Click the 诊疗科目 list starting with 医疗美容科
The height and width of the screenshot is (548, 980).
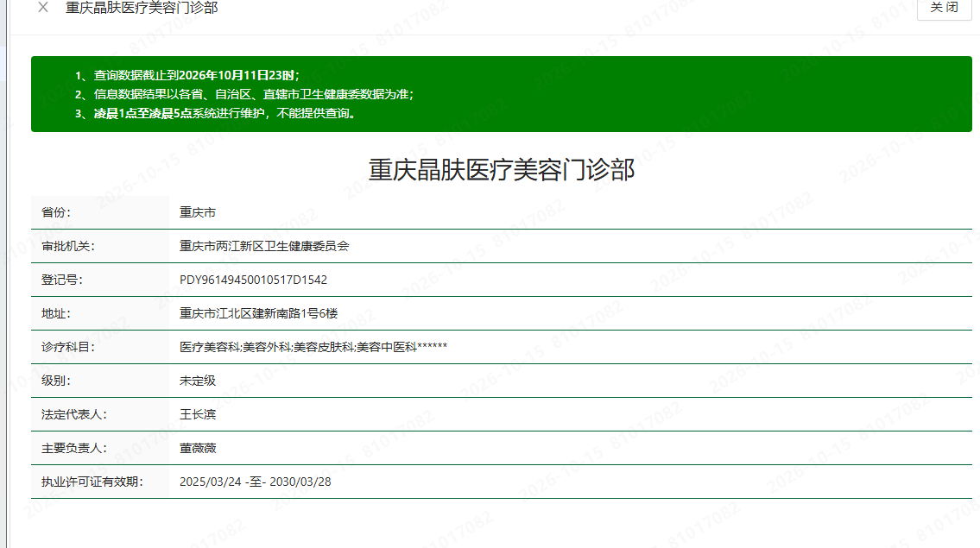pyautogui.click(x=313, y=348)
